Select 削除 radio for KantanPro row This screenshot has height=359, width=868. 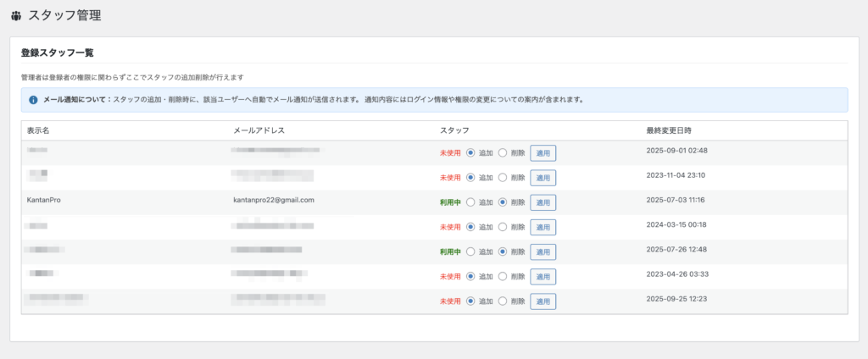[503, 202]
